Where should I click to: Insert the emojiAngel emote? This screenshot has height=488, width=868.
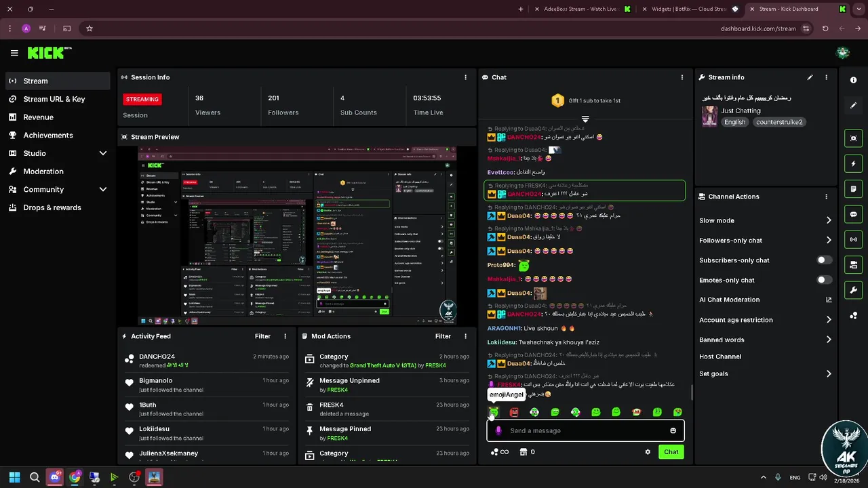click(x=494, y=412)
